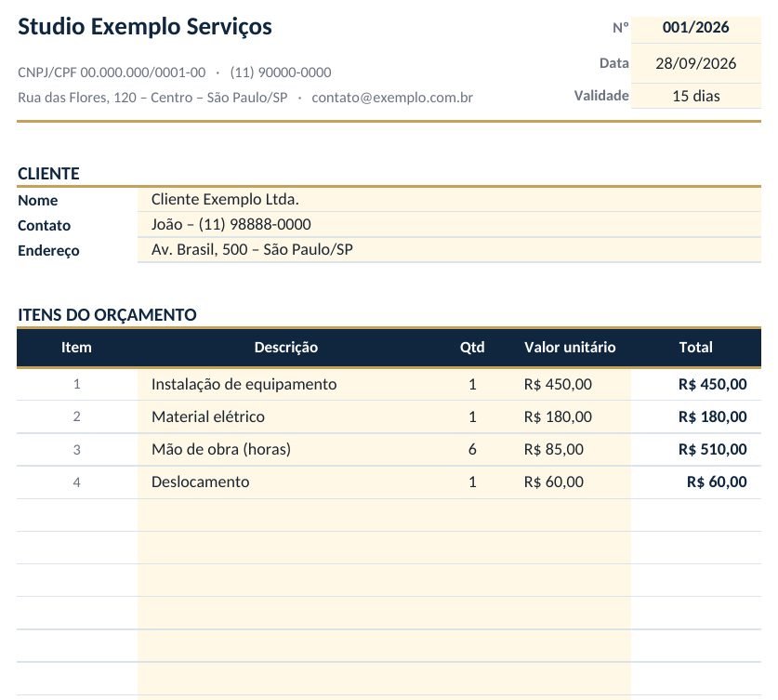778x700 pixels.
Task: Click the 'ITENS DO ORÇAMENTO' heading
Action: pos(107,314)
